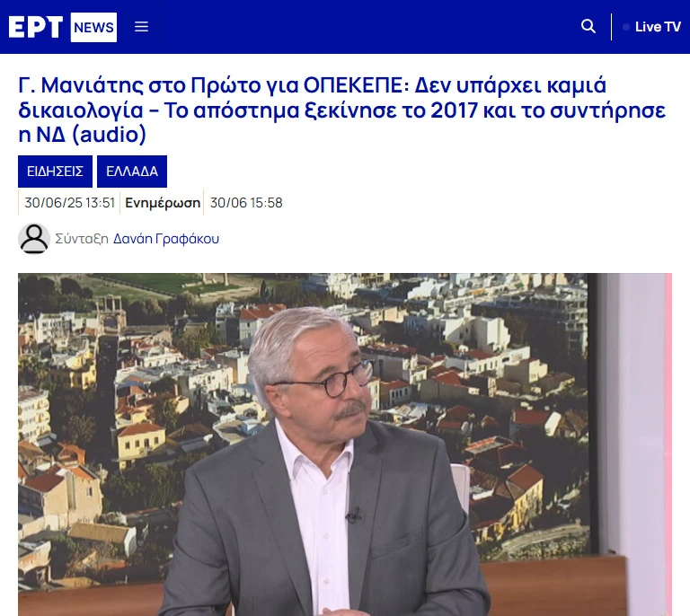690x616 pixels.
Task: Click the article headline about ΟΠΕΚΕΠΕ
Action: coord(342,110)
